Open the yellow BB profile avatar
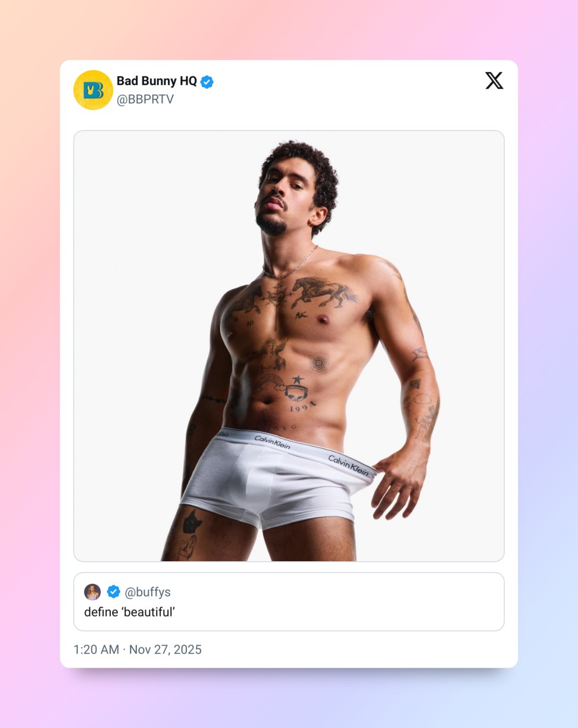The image size is (578, 728). 93,90
